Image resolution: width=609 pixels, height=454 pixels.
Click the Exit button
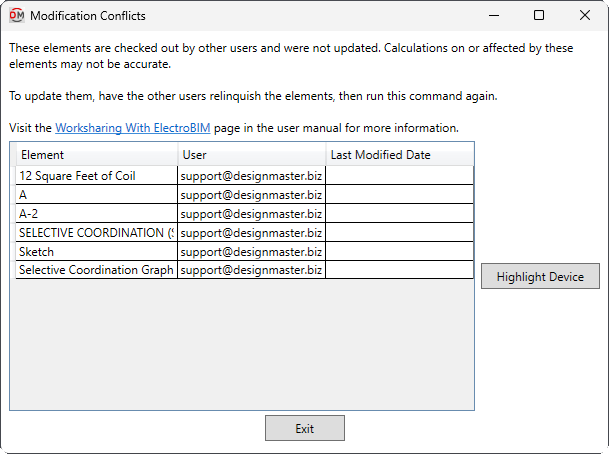click(305, 428)
